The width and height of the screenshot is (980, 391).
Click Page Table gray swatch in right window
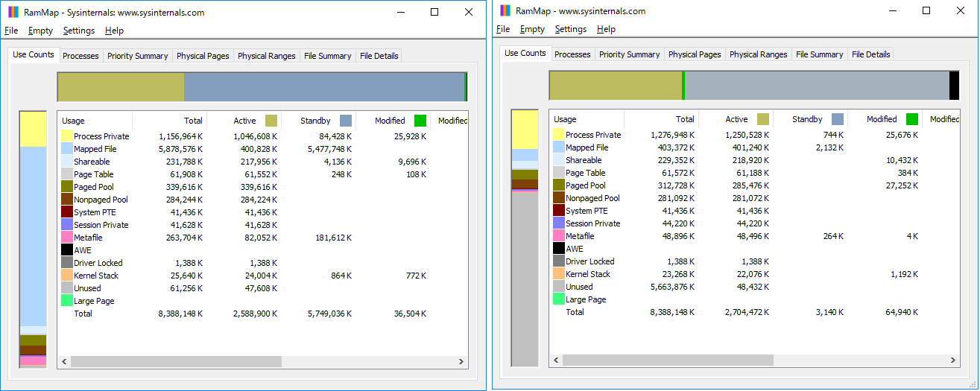point(559,173)
